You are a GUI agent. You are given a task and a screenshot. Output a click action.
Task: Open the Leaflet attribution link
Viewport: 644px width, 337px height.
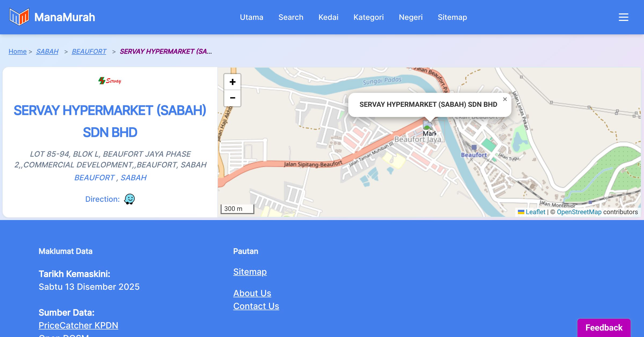pos(535,212)
